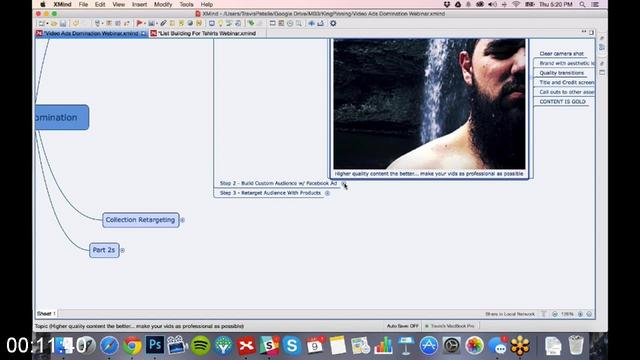Click the lightbulb brainstorm toolbar icon
This screenshot has height=360, width=640.
(220, 24)
